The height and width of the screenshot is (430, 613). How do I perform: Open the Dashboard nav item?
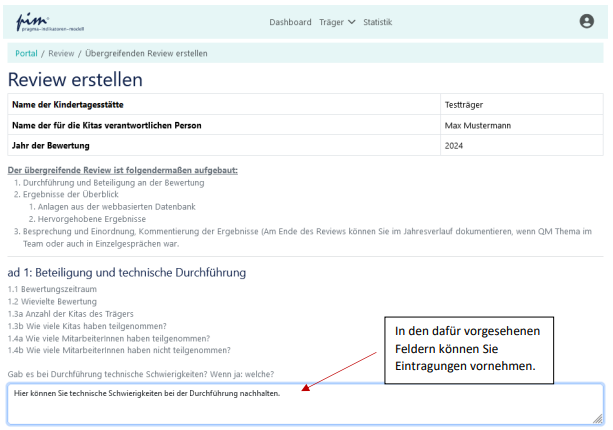point(290,22)
